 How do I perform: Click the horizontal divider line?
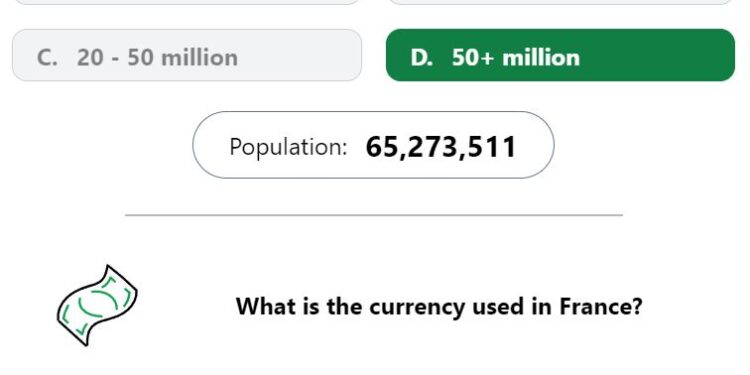click(374, 215)
